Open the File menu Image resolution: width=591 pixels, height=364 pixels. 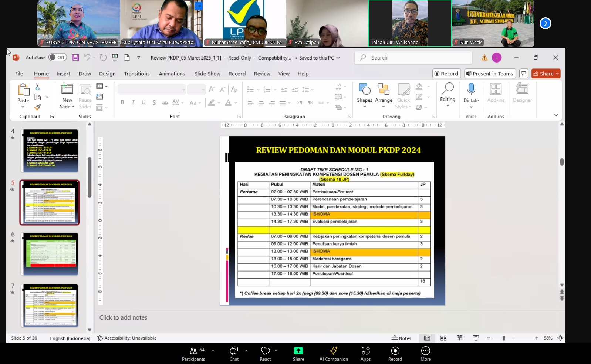click(x=19, y=74)
